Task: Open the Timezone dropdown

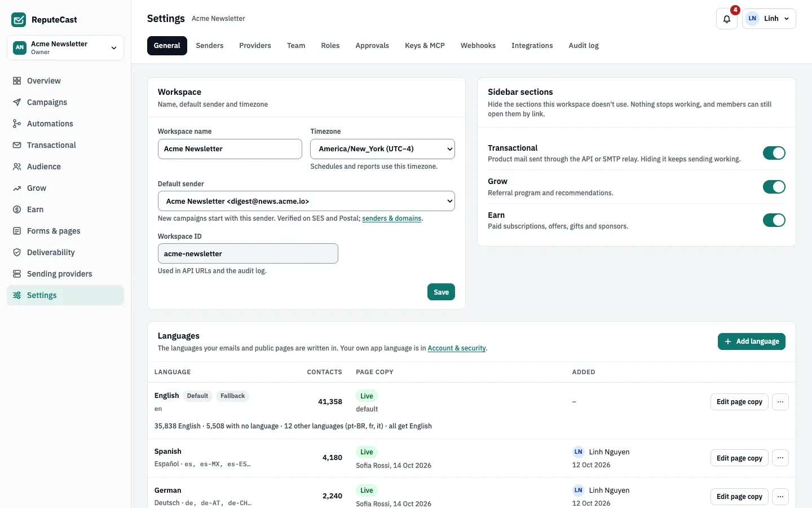Action: point(382,149)
